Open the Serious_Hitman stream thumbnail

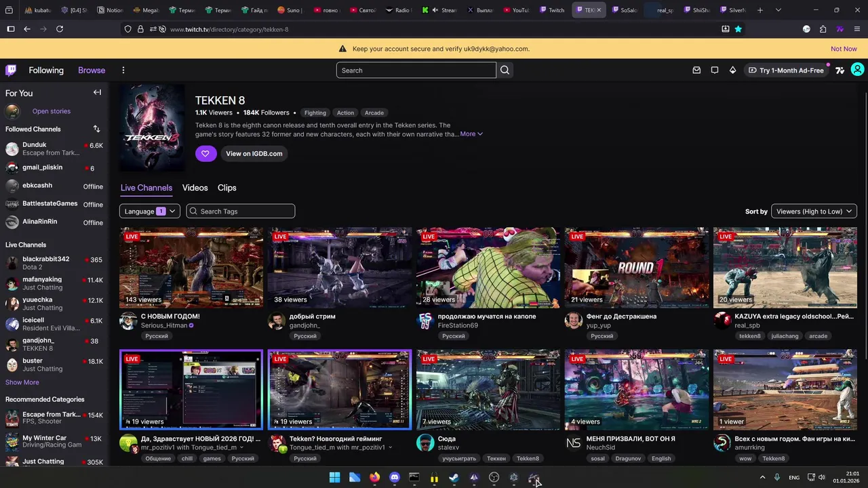point(191,268)
